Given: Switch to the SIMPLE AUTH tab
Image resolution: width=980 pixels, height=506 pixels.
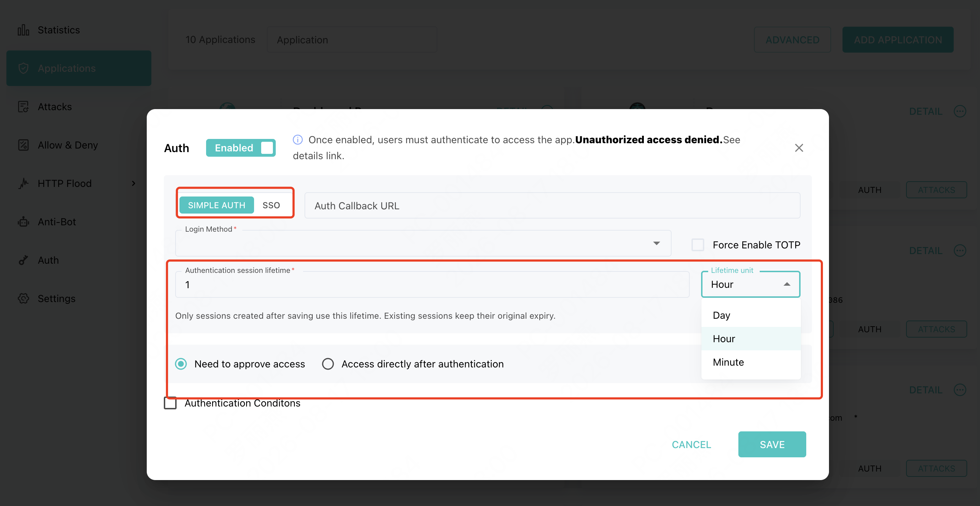Looking at the screenshot, I should pos(216,205).
